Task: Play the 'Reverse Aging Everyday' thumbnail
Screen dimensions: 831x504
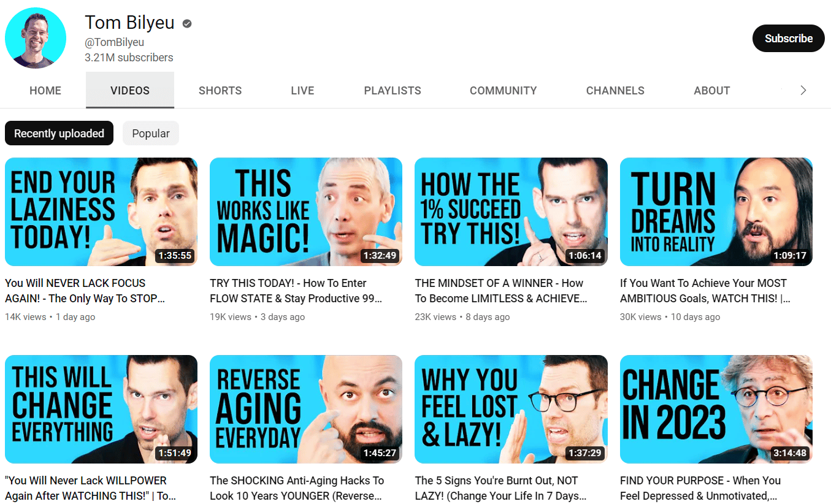Action: pyautogui.click(x=306, y=409)
